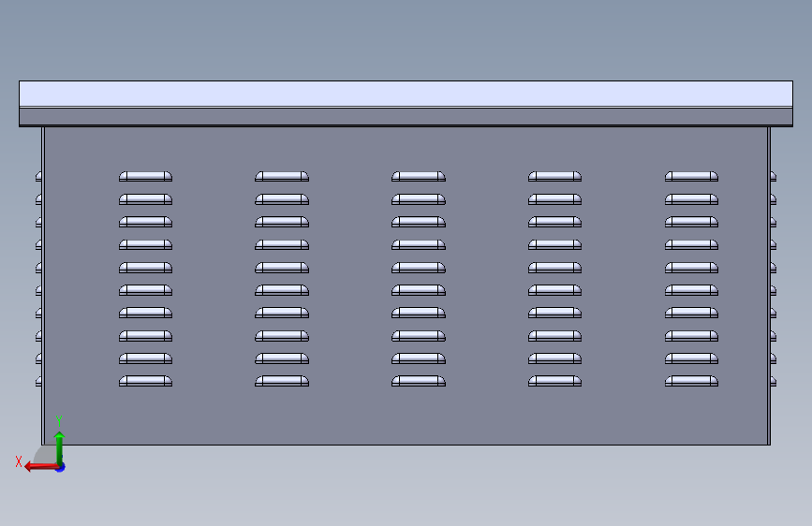Click the red X axis arrow on triad
812x526 pixels.
pos(41,467)
